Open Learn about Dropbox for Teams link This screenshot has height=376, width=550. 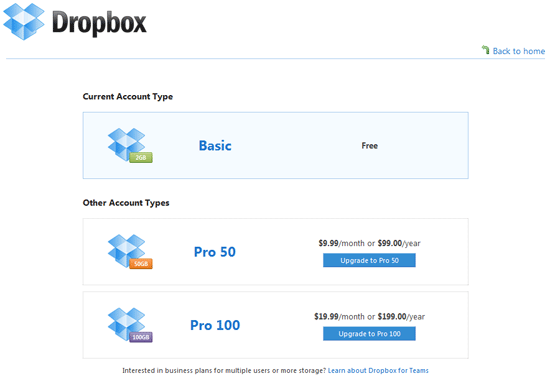click(378, 370)
